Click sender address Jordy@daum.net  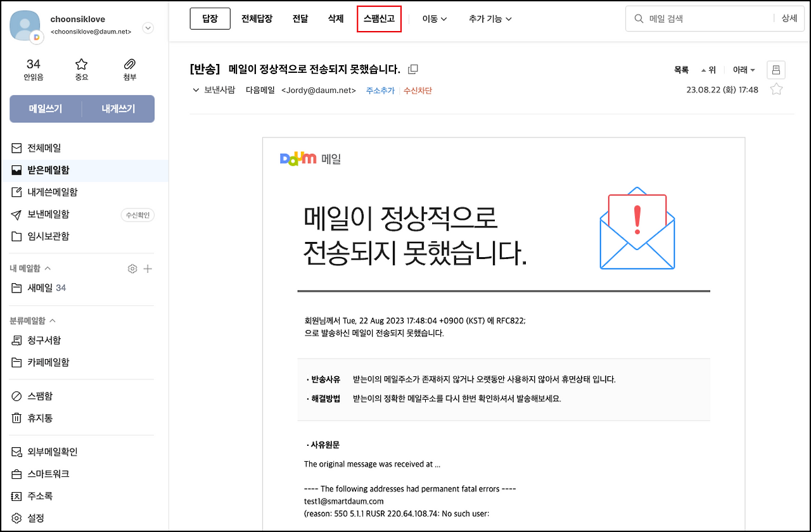(319, 91)
